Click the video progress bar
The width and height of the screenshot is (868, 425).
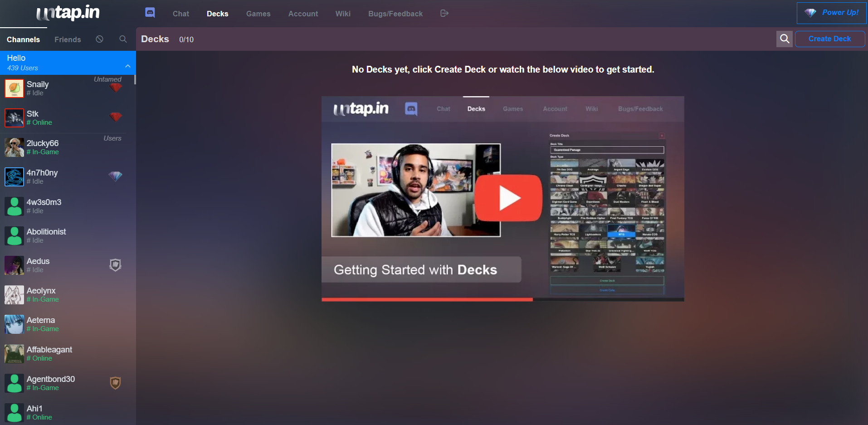pyautogui.click(x=503, y=299)
